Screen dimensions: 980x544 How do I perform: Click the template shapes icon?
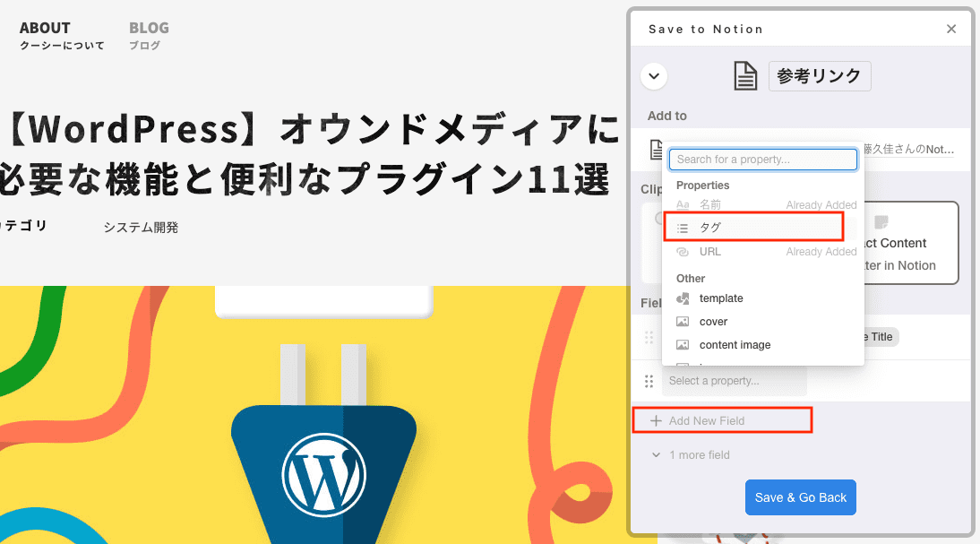pos(683,298)
